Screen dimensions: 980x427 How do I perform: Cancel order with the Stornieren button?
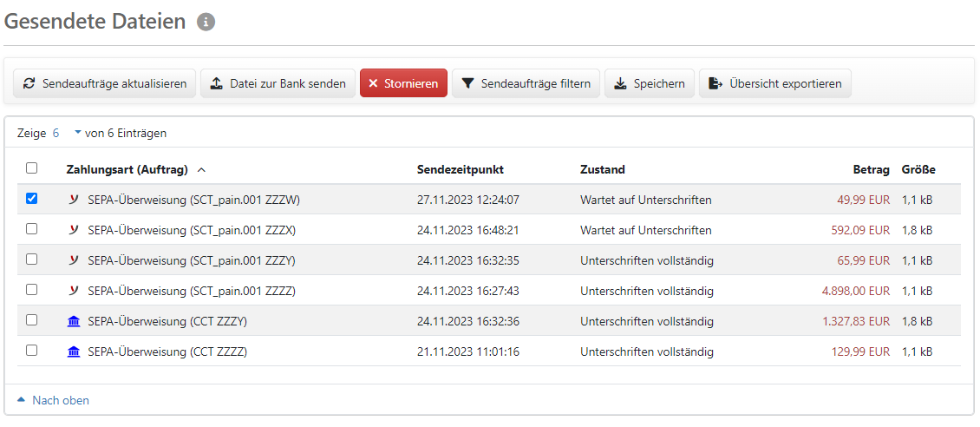[404, 83]
